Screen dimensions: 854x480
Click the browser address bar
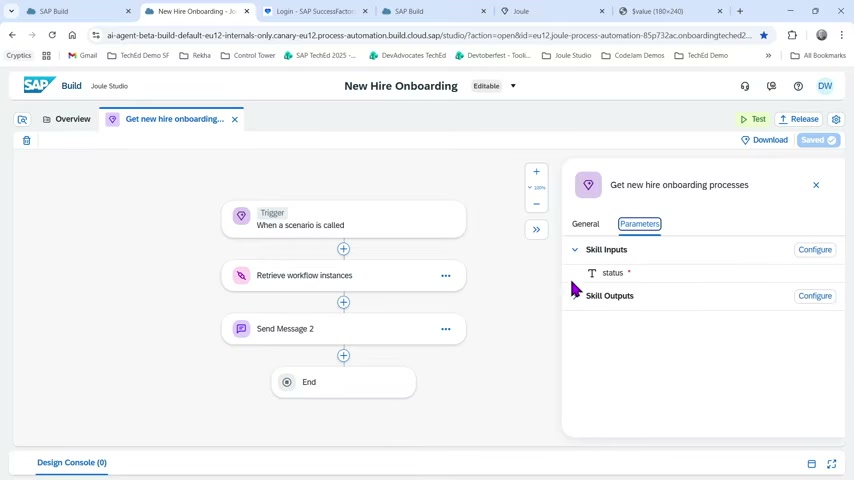point(429,35)
